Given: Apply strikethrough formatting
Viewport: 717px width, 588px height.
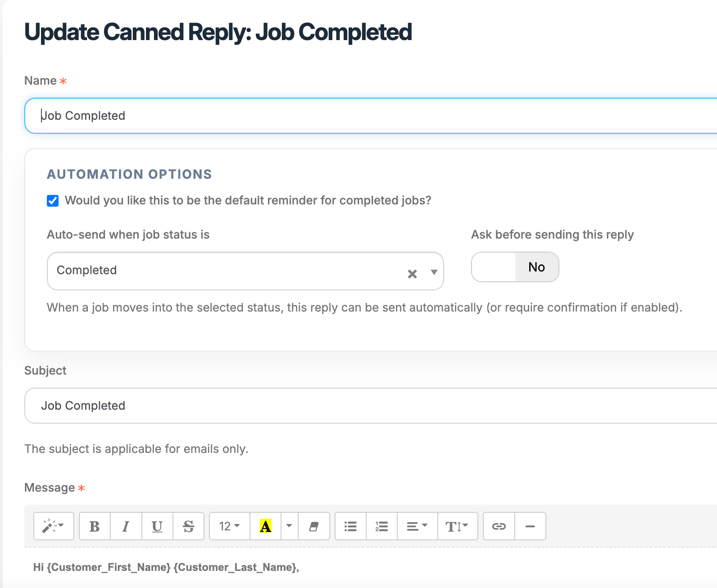Looking at the screenshot, I should click(x=188, y=526).
